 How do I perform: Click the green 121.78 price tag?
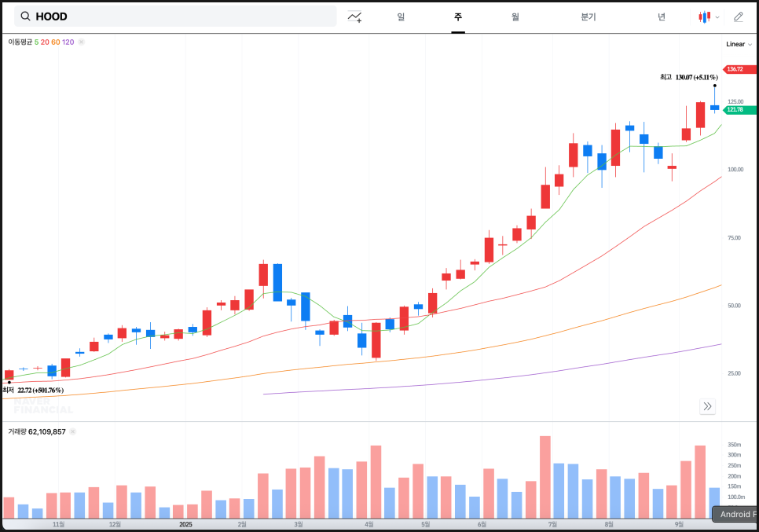tap(739, 110)
